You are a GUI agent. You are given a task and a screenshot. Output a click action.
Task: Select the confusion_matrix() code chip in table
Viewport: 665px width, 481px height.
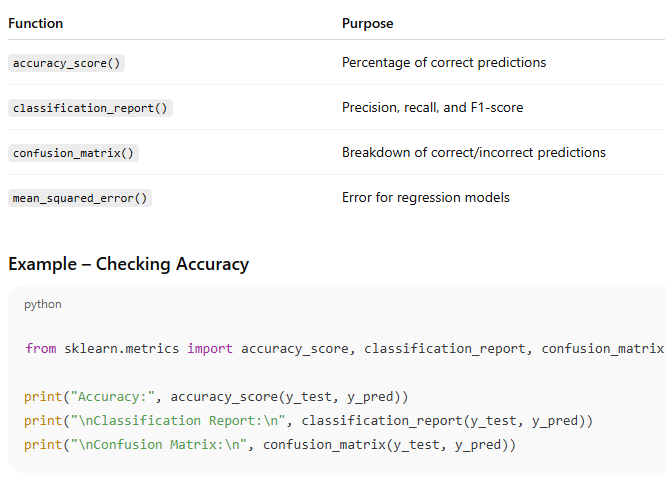[73, 153]
